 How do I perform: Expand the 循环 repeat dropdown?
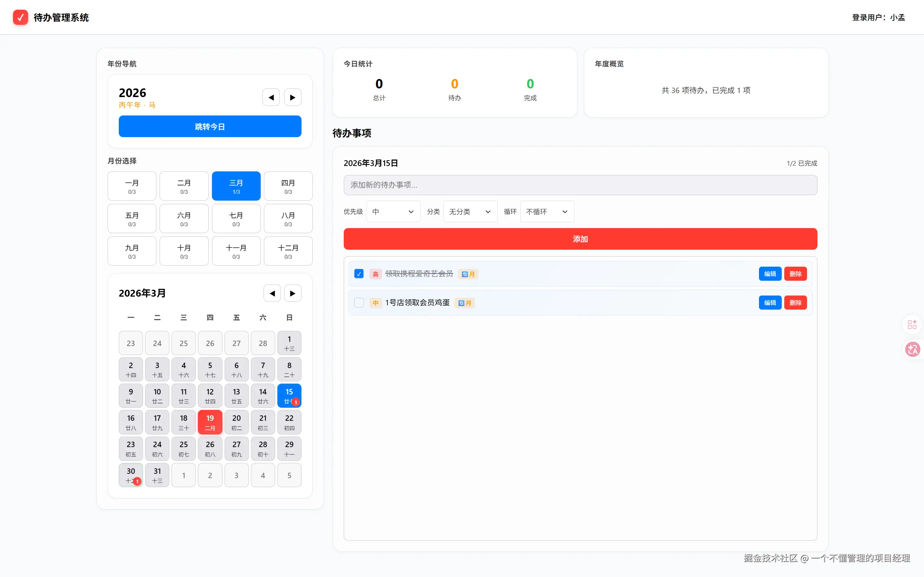547,211
